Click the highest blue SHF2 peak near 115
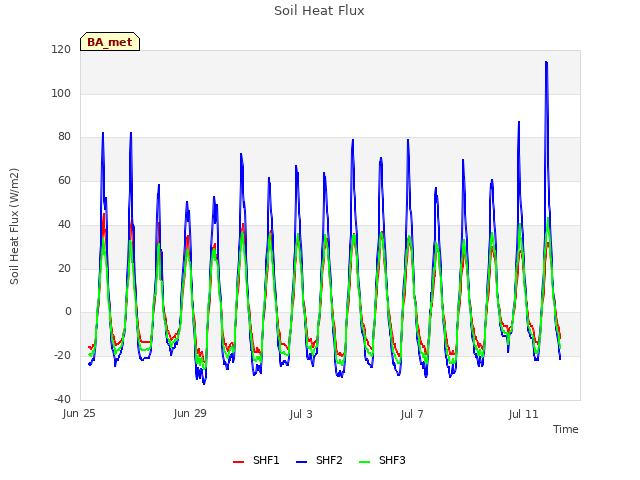Screen dimensions: 640x480 coord(546,62)
